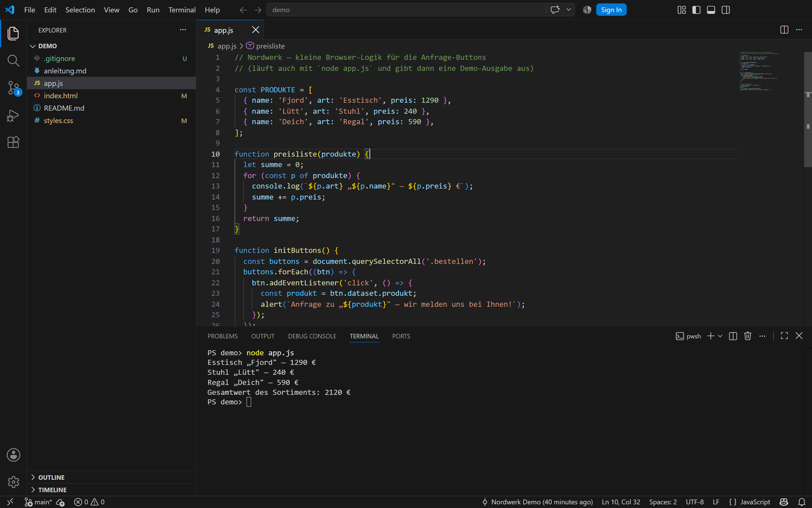Maximize the panel size
Screen dimensions: 812x508
pyautogui.click(x=784, y=336)
